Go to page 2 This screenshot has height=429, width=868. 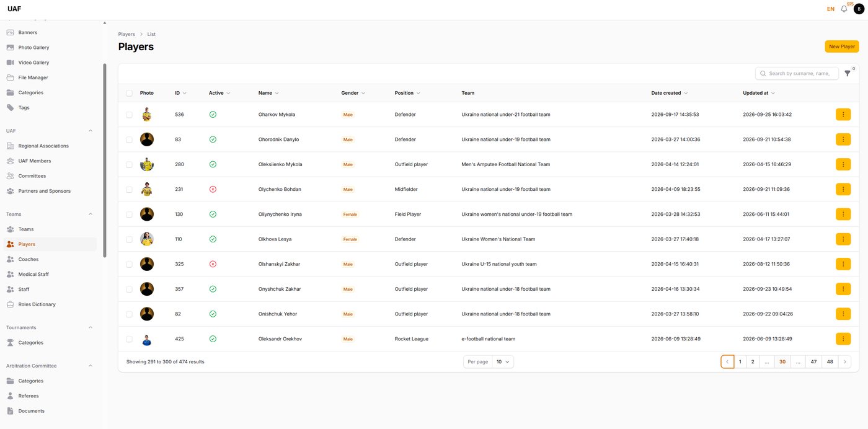coord(753,361)
